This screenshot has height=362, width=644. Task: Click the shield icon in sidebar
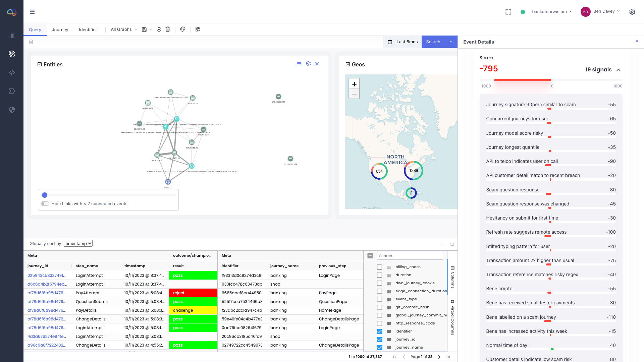click(12, 110)
